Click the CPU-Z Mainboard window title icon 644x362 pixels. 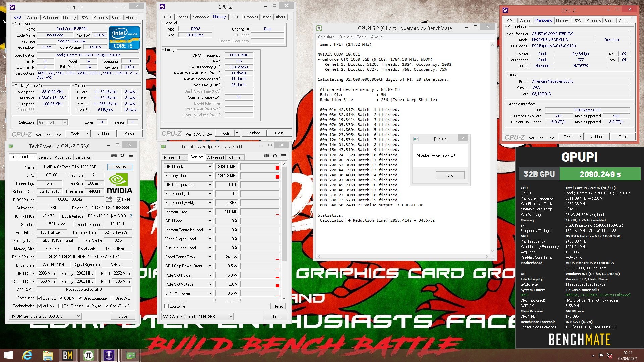(x=505, y=10)
